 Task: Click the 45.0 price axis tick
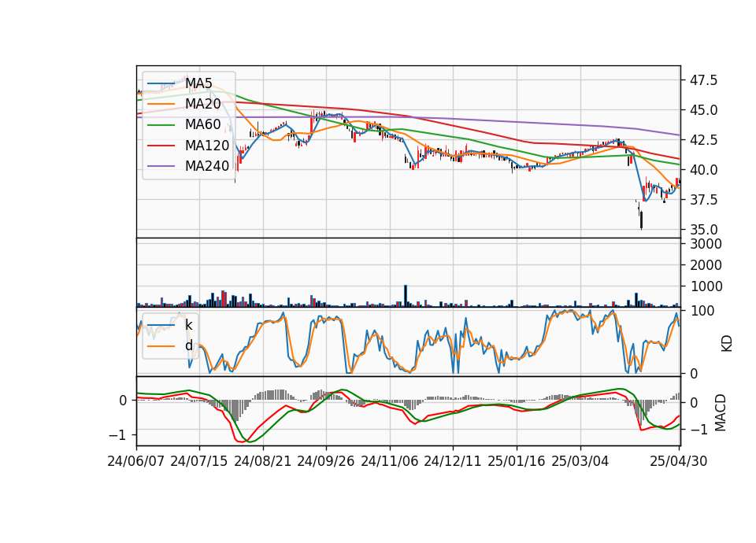pyautogui.click(x=703, y=110)
